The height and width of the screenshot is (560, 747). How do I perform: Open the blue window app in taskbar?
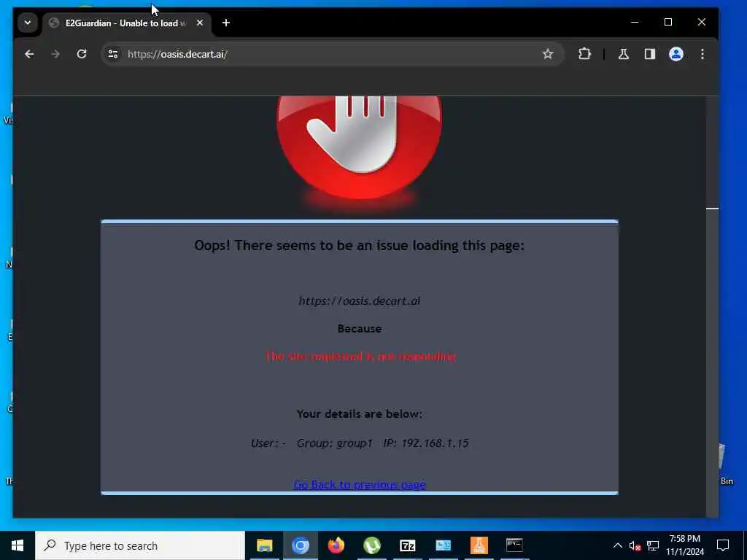click(443, 545)
